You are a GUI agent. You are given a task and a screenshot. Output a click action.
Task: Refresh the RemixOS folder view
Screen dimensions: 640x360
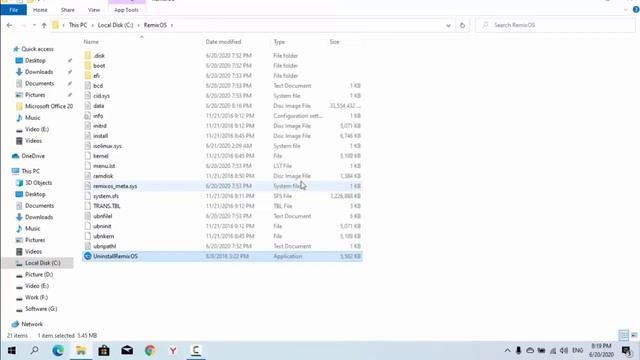pos(462,25)
